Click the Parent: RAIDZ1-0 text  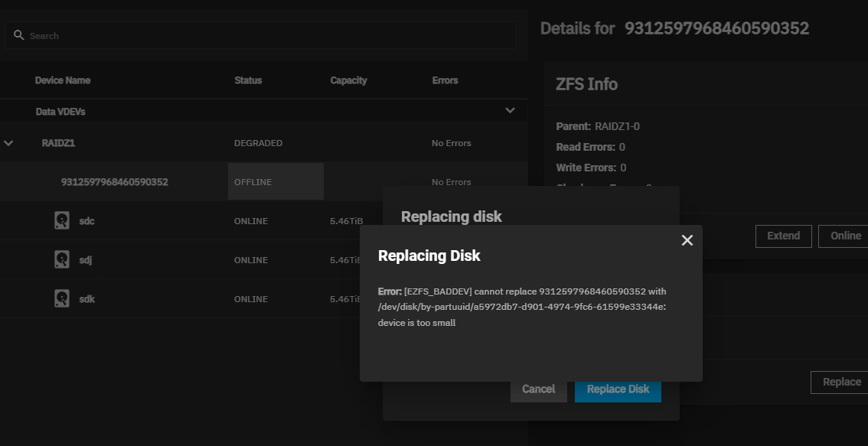tap(597, 126)
